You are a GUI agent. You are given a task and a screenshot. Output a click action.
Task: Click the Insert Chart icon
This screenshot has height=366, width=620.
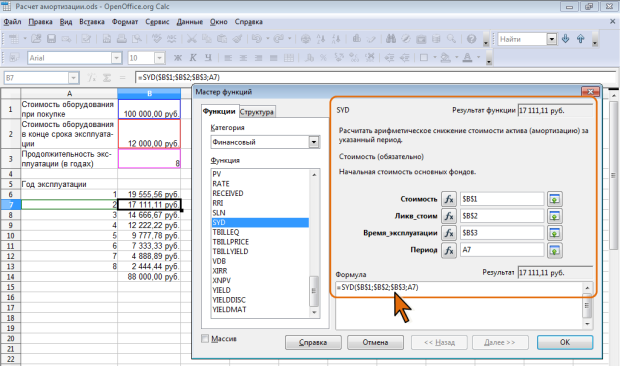[x=356, y=39]
